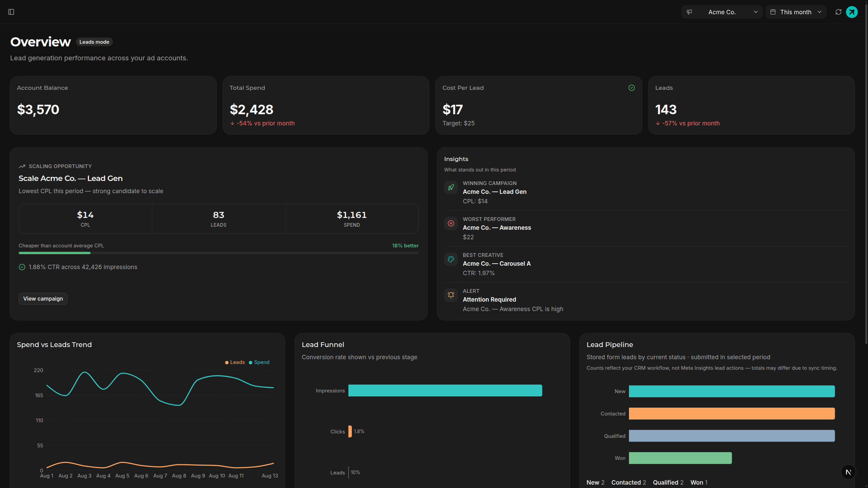868x488 pixels.
Task: Click the Best Creative palette icon
Action: coord(451,259)
